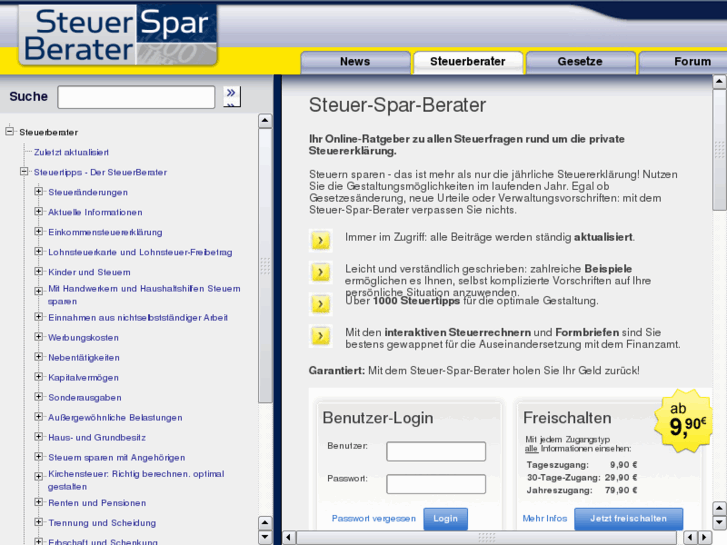Expand the Aktuelle Informationen node
The width and height of the screenshot is (727, 545).
click(39, 212)
